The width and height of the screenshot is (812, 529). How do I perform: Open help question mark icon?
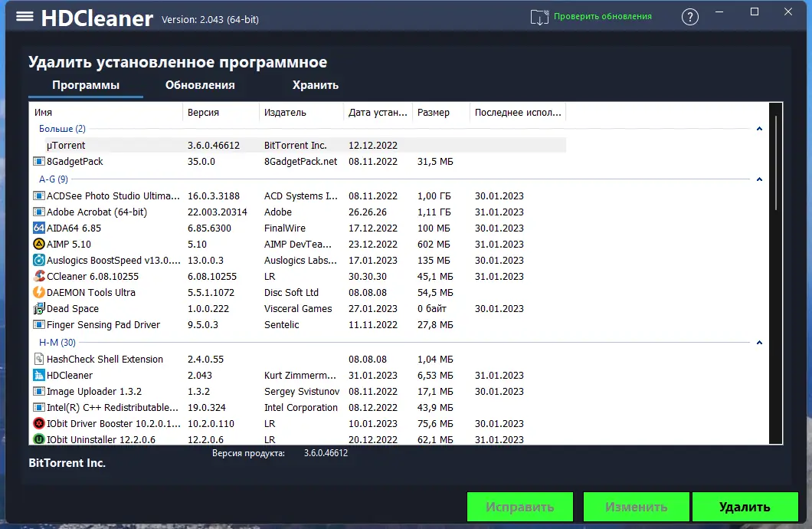[689, 17]
